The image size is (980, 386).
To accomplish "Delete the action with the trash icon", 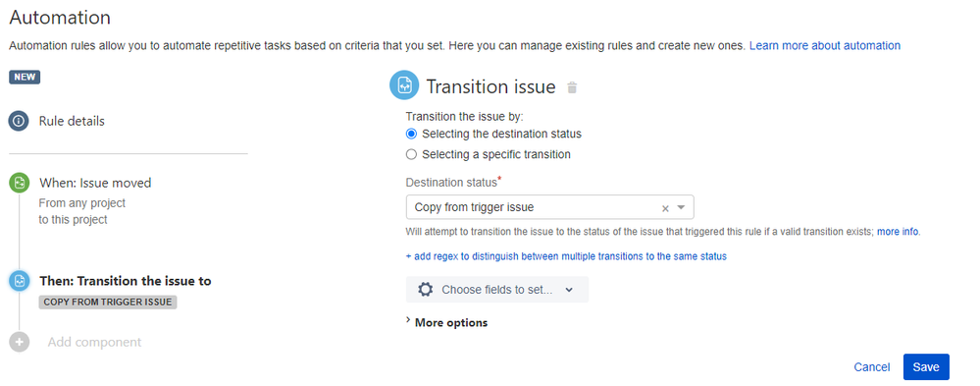I will click(572, 87).
